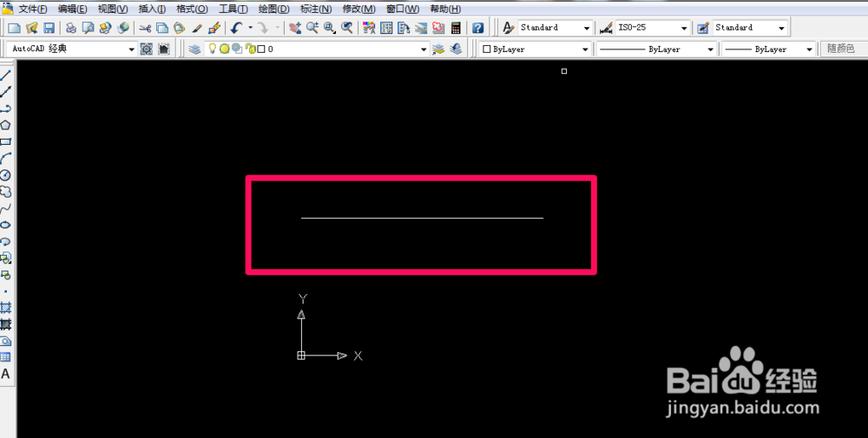The height and width of the screenshot is (438, 868).
Task: Open the 修改(M) menu
Action: pyautogui.click(x=358, y=10)
